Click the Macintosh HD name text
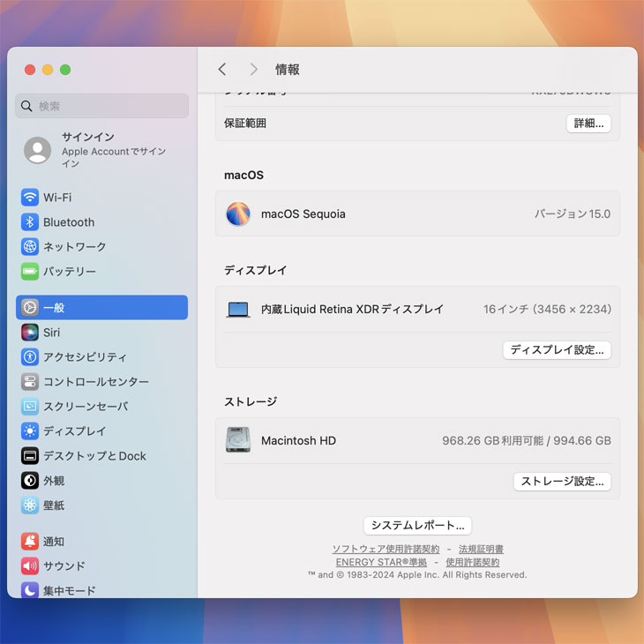The image size is (644, 644). [x=298, y=441]
